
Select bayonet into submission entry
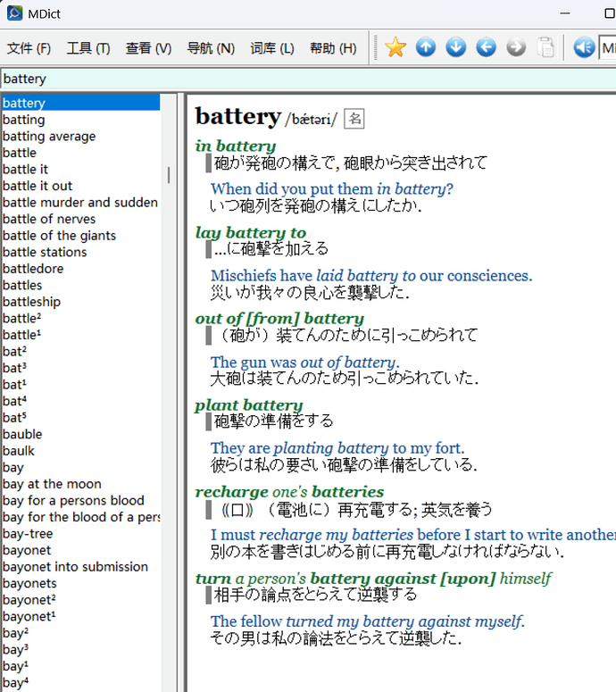coord(75,567)
